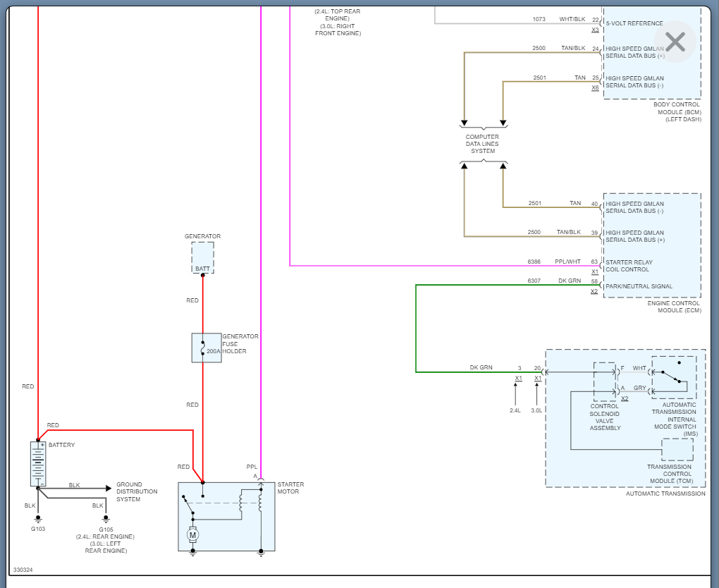Click the Engine Control Module label
The image size is (719, 588).
point(674,307)
